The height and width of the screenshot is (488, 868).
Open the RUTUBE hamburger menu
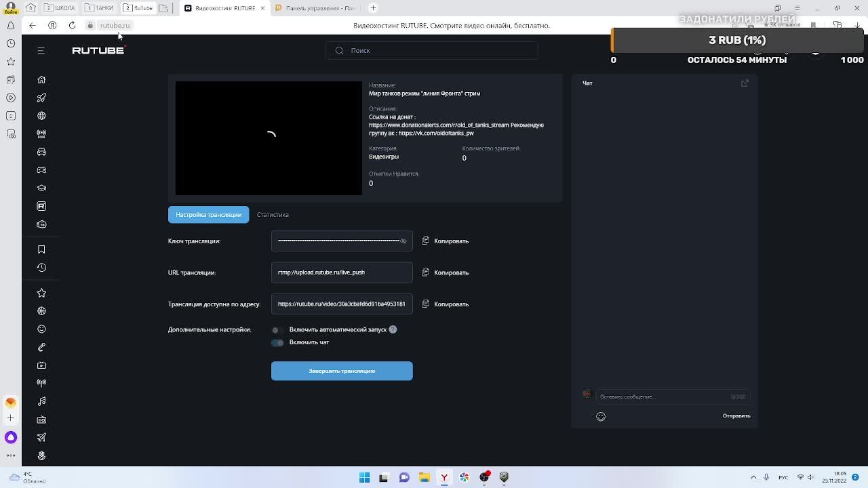coord(41,51)
